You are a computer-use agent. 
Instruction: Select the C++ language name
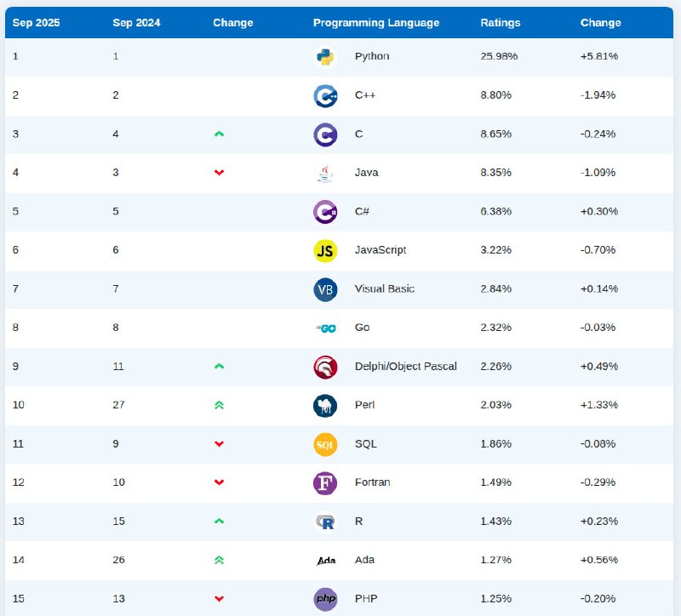365,95
